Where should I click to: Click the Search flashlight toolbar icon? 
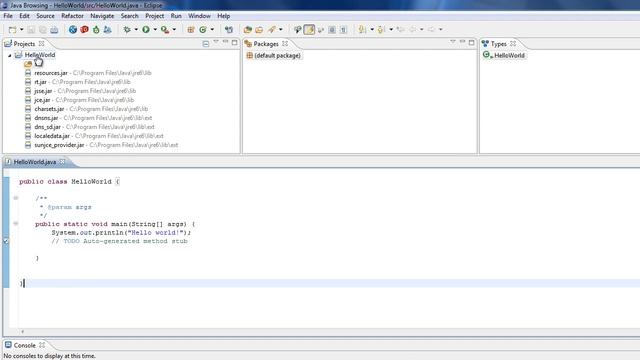pyautogui.click(x=271, y=29)
